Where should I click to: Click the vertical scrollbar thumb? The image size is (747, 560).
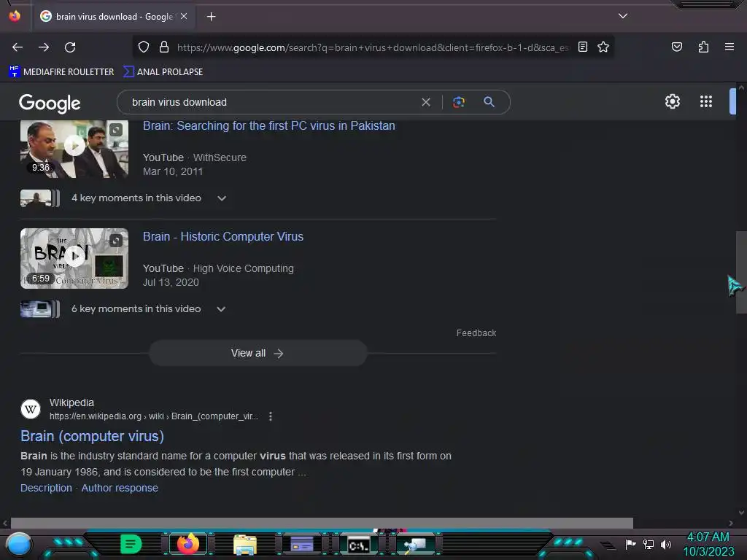741,272
